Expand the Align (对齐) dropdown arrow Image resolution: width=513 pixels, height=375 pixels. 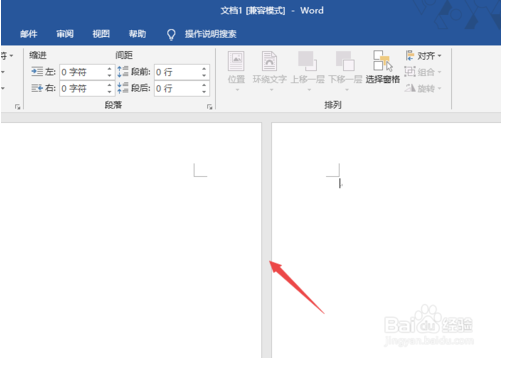439,56
